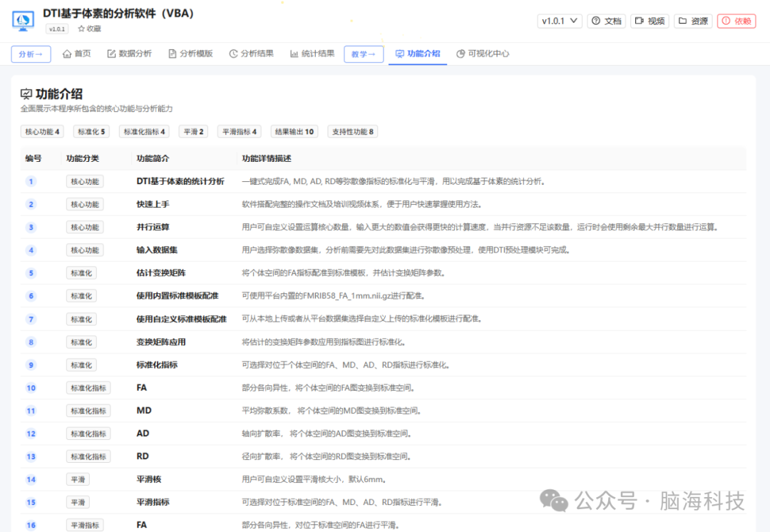
Task: Select 'DTI基于体素的统计分析' feature name
Action: coord(180,181)
